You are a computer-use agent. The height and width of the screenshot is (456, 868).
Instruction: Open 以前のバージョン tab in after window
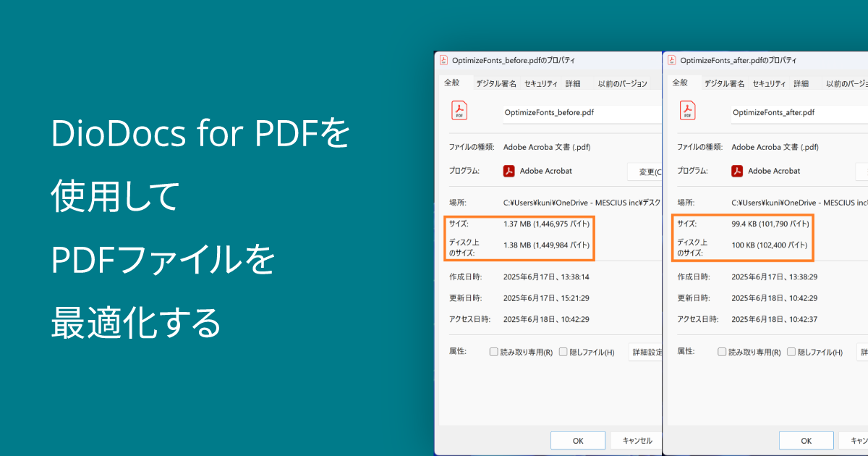click(x=846, y=83)
